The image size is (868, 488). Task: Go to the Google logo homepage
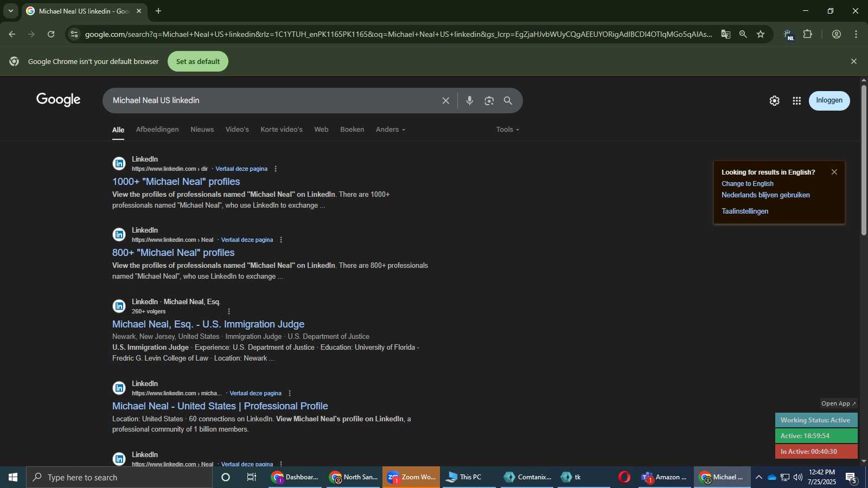click(x=58, y=100)
